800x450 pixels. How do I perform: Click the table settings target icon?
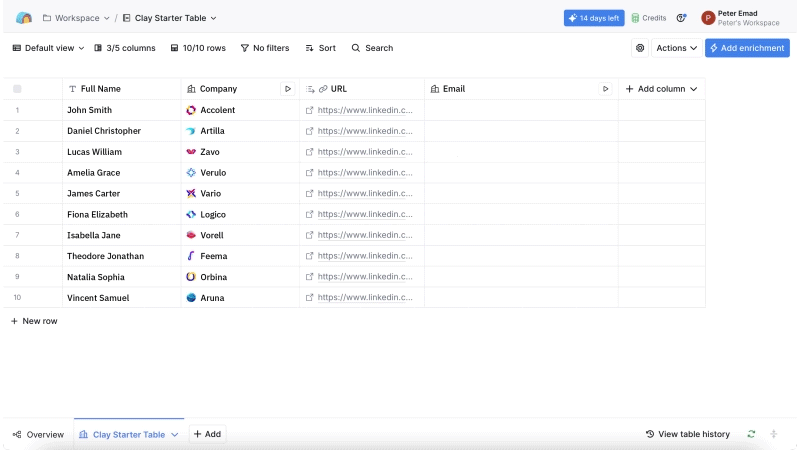pyautogui.click(x=640, y=48)
